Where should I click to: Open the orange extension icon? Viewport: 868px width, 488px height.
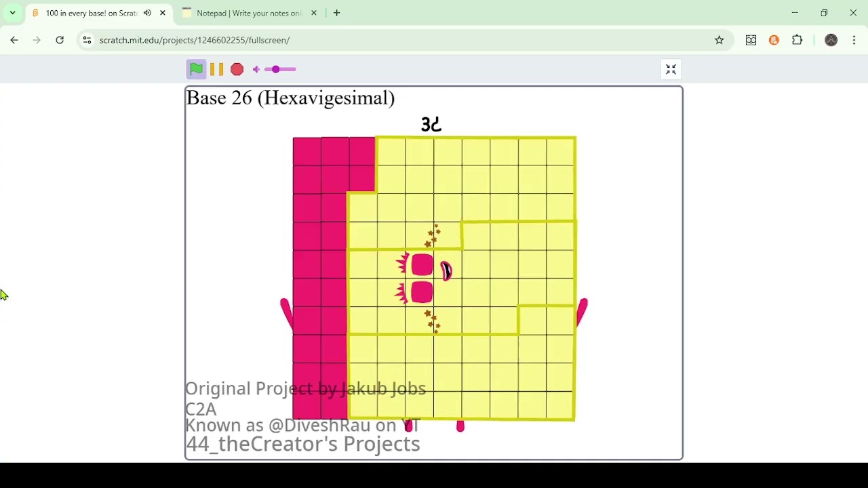point(774,40)
